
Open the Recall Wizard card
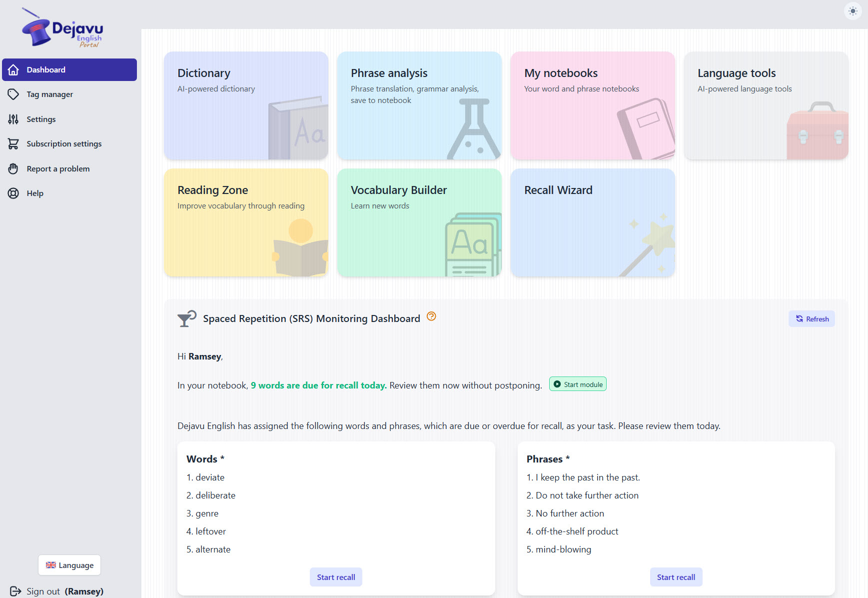pos(593,223)
